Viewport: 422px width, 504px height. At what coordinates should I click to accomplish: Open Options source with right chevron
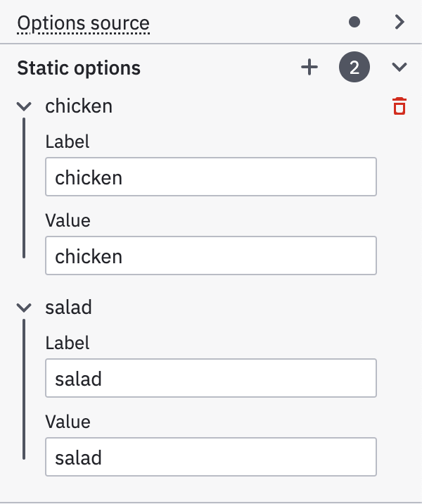click(x=399, y=23)
